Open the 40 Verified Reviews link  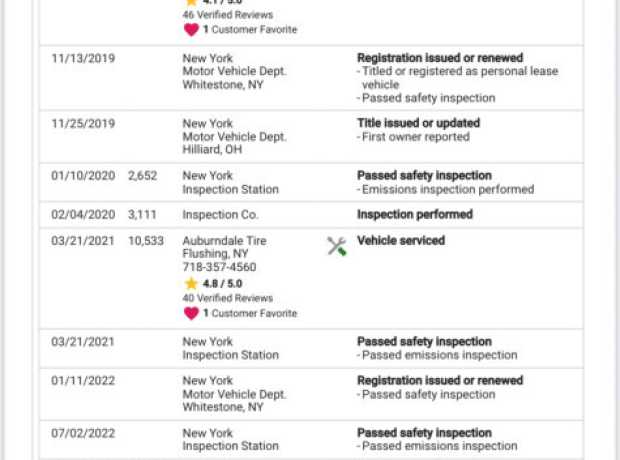pyautogui.click(x=228, y=298)
